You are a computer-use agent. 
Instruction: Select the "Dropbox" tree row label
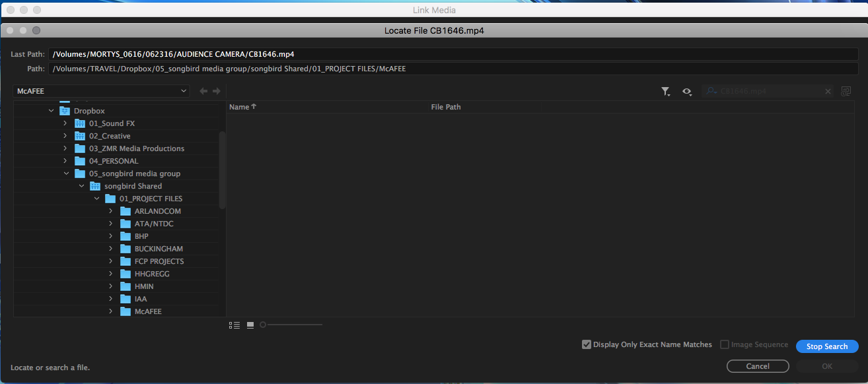(x=89, y=111)
